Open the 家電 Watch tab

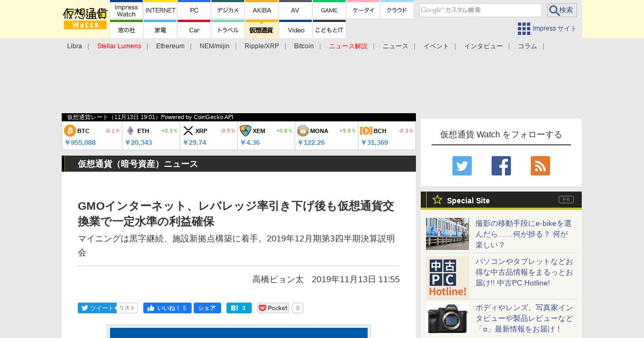tap(160, 30)
